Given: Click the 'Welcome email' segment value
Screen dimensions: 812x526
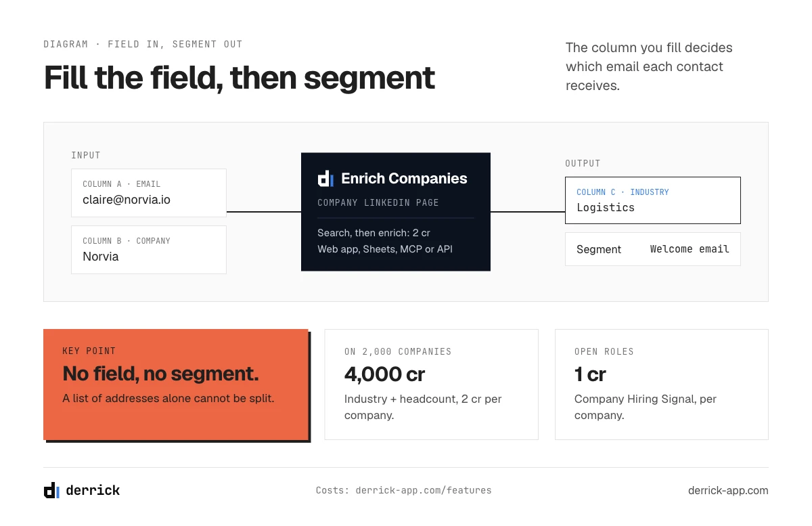Looking at the screenshot, I should coord(690,249).
